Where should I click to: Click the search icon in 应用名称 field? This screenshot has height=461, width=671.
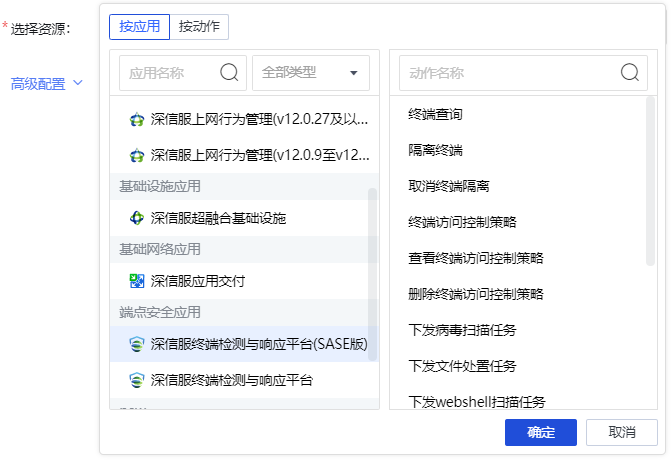229,72
